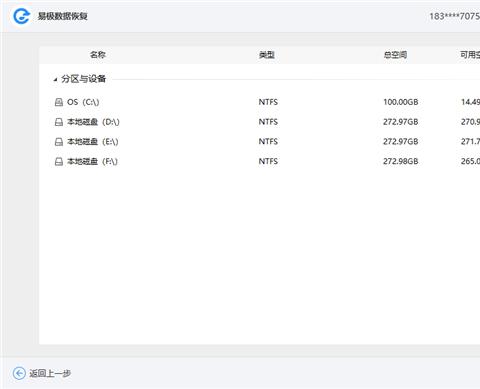Click NTFS type in the E: row
Screen dimensions: 480x389
tap(268, 142)
